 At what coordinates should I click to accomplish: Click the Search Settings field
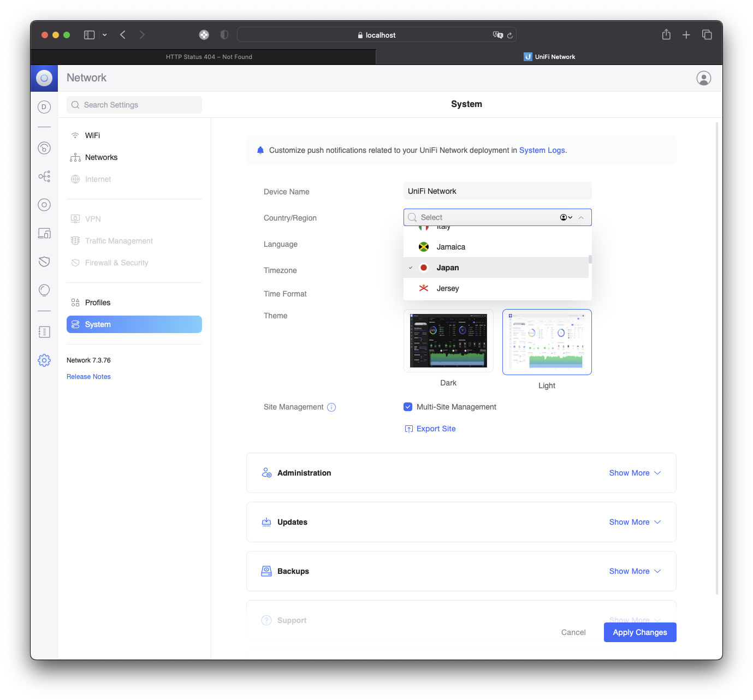point(134,105)
